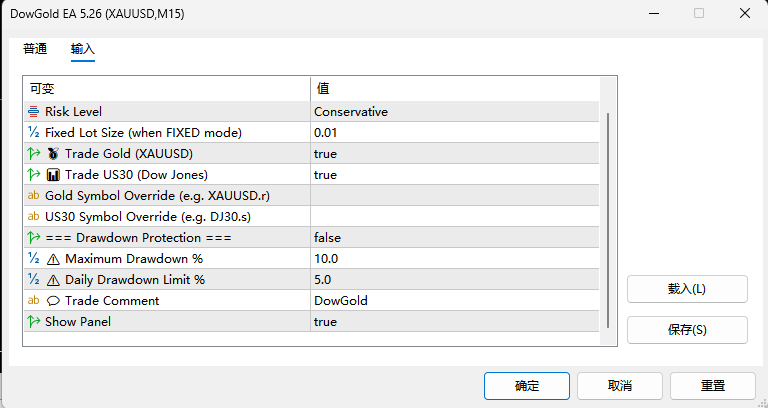Toggle the Trade Gold (XAUUSD) true value

click(x=455, y=154)
